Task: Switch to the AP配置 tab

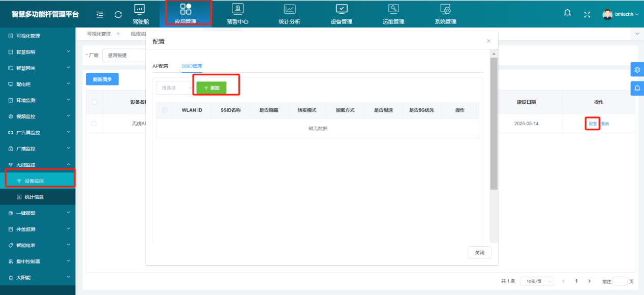Action: pos(161,66)
